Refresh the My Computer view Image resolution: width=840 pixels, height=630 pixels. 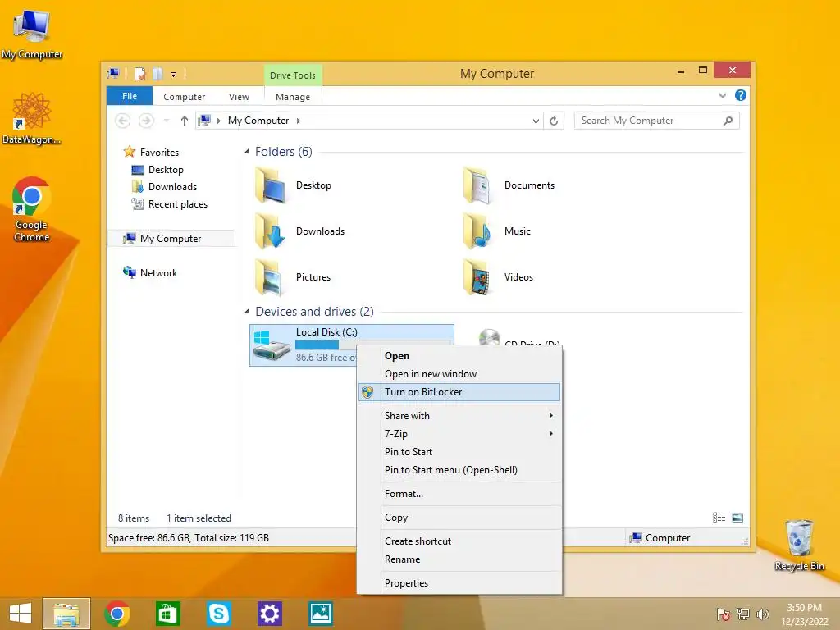[x=554, y=121]
